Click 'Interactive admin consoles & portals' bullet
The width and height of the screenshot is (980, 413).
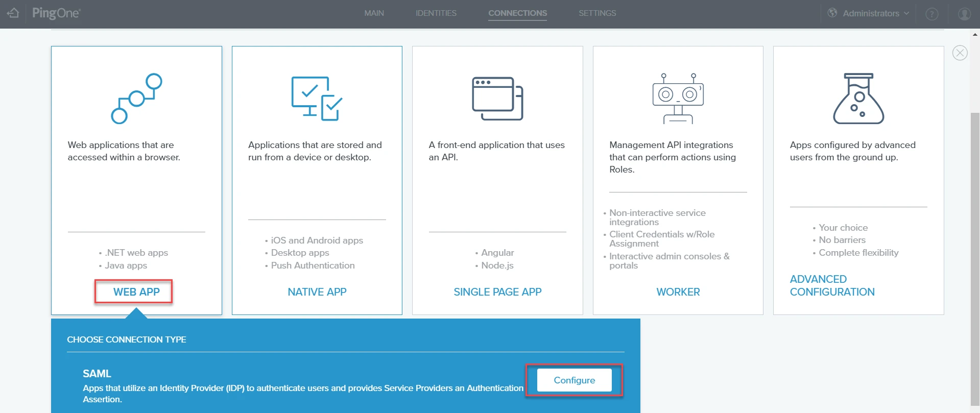(670, 261)
